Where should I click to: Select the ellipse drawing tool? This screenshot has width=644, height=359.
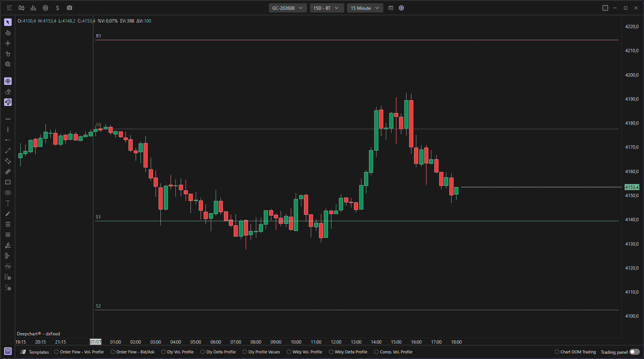tap(8, 193)
